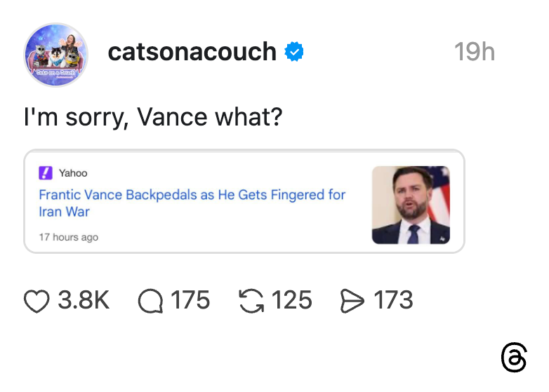Click the 3.8K likes count
The height and width of the screenshot is (392, 549).
(x=83, y=301)
